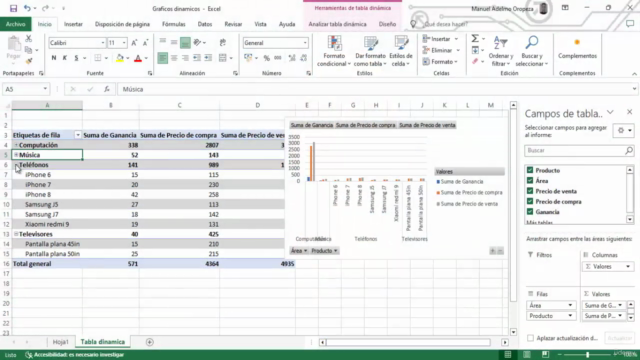
Task: Uncheck the Producto field
Action: [x=530, y=170]
